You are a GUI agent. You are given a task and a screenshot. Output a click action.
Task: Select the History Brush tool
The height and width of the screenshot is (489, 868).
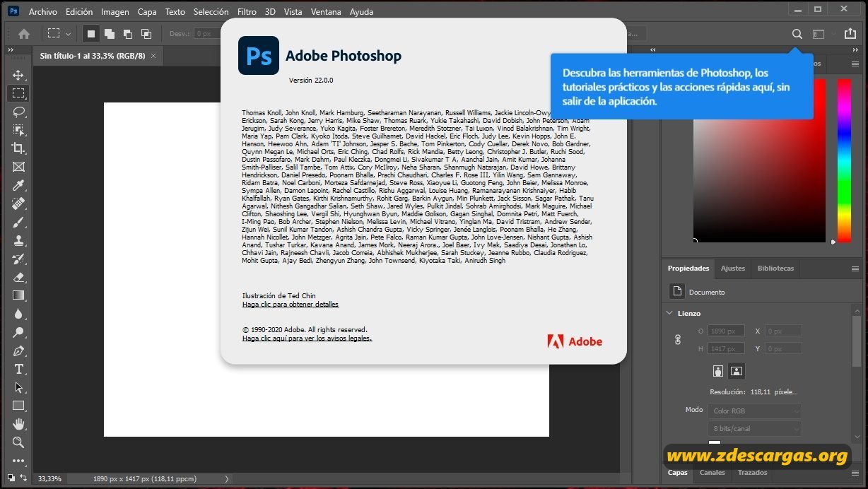(18, 259)
